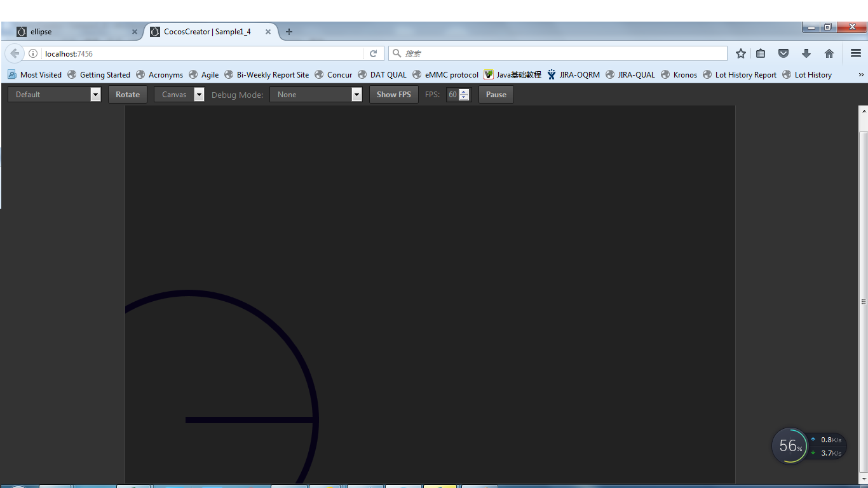This screenshot has height=488, width=868.
Task: Open the DAT QUAL bookmark
Action: tap(382, 74)
